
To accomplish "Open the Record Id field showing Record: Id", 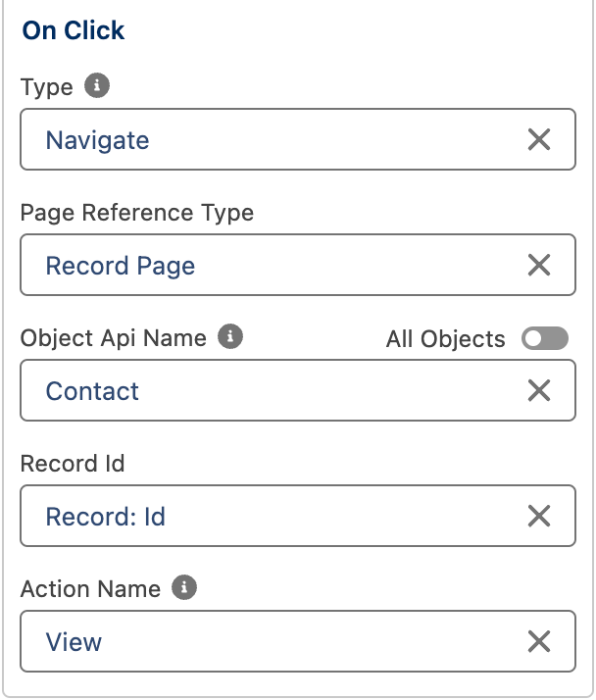I will [274, 517].
